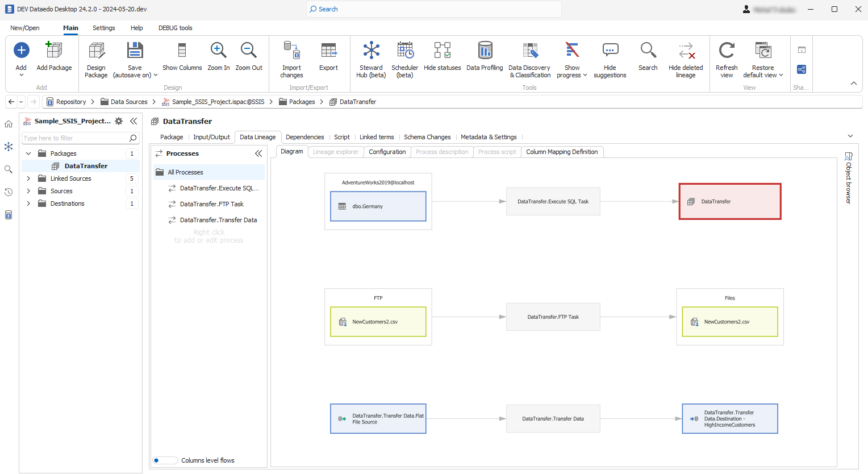The height and width of the screenshot is (474, 868).
Task: Collapse the Packages tree node
Action: pos(28,153)
